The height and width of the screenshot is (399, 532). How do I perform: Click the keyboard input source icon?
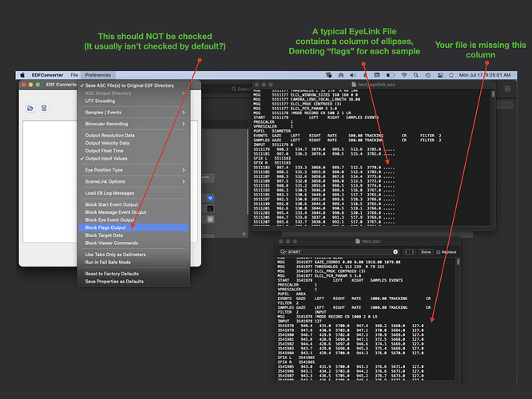coord(376,75)
